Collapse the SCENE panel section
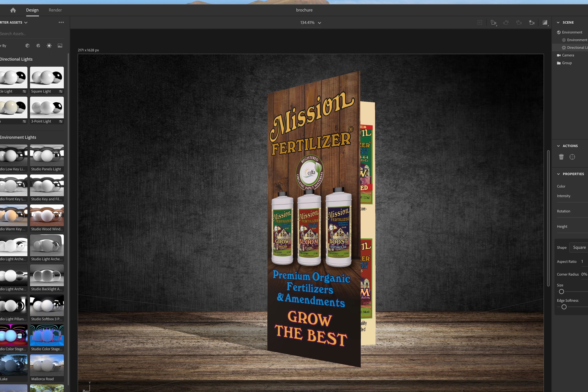Viewport: 588px width, 392px height. [x=558, y=22]
